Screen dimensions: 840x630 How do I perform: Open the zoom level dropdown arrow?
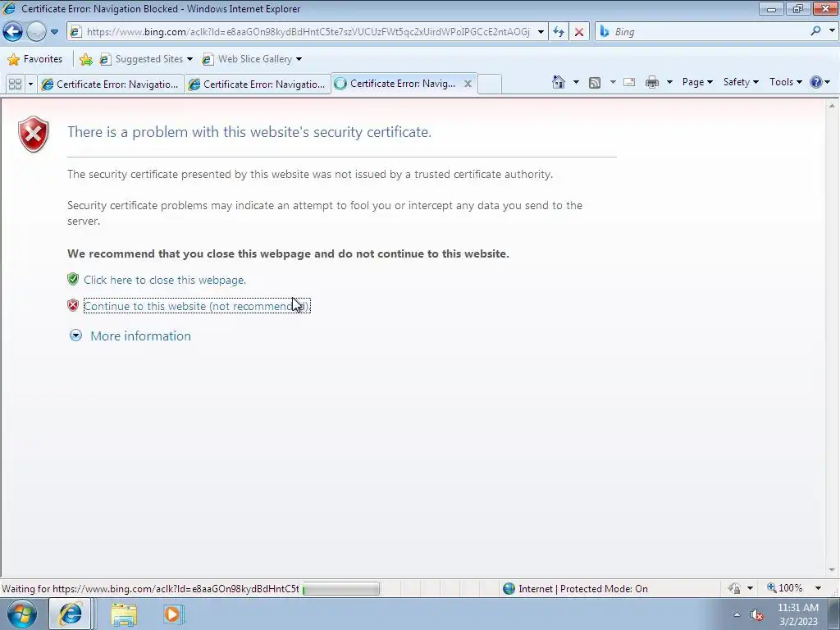pos(818,588)
